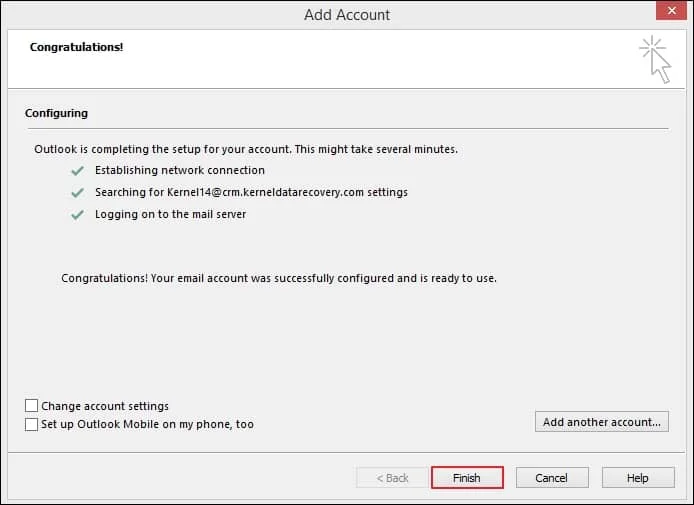Screen dimensions: 694x505
Task: Click 'Outlook is completing the setup' sentence
Action: coord(246,149)
